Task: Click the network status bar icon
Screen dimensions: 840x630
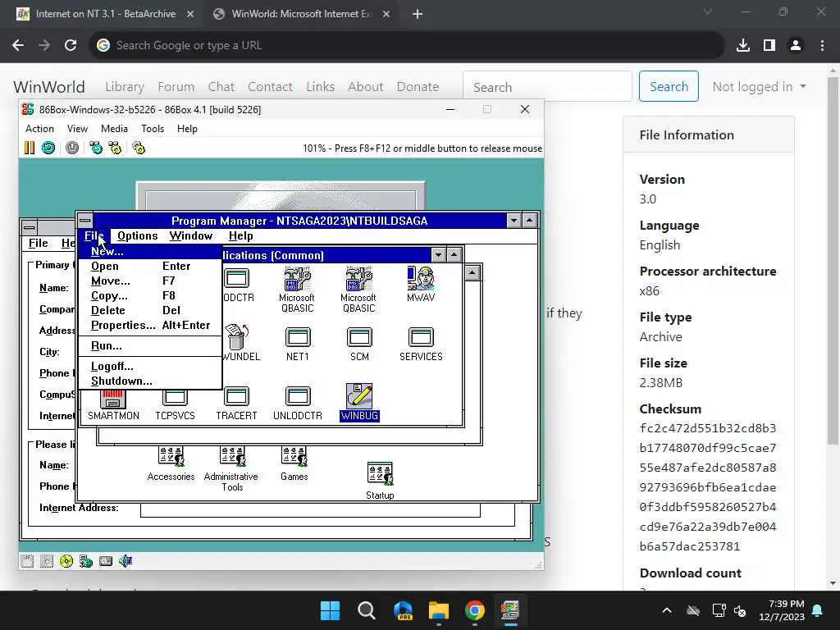Action: (x=85, y=561)
